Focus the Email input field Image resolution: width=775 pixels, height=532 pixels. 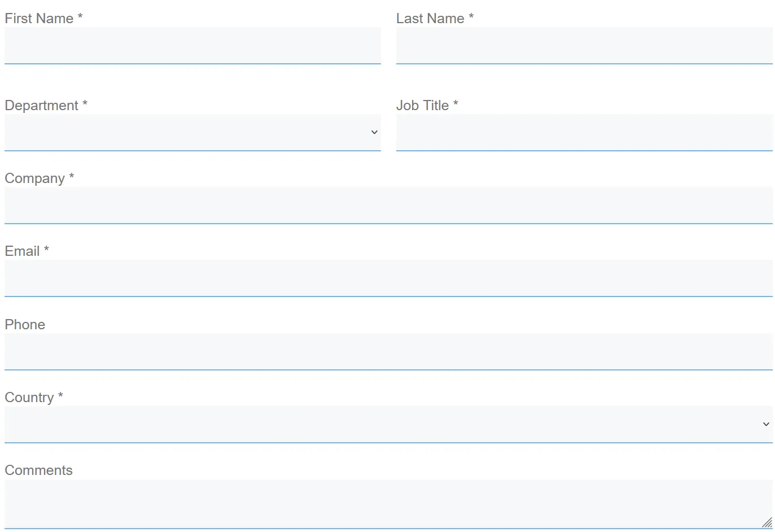(x=388, y=278)
